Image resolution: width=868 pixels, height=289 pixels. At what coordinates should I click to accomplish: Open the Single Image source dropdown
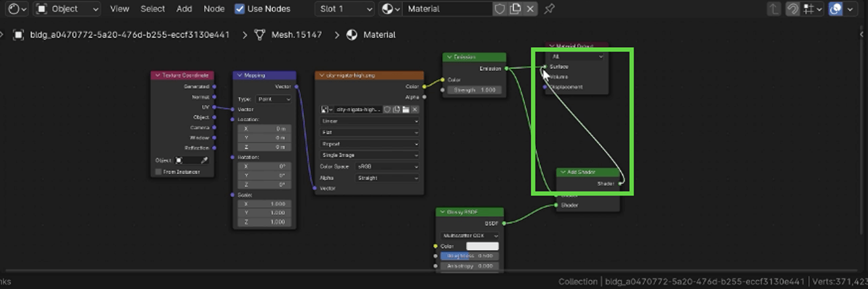coord(370,155)
